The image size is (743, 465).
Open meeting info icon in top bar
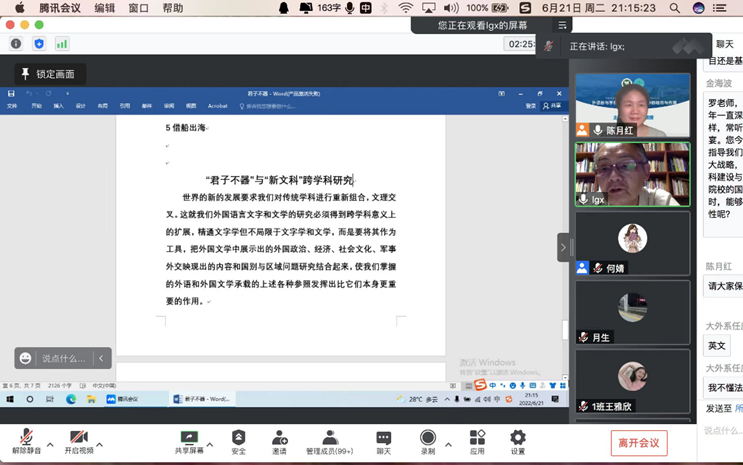pyautogui.click(x=16, y=44)
